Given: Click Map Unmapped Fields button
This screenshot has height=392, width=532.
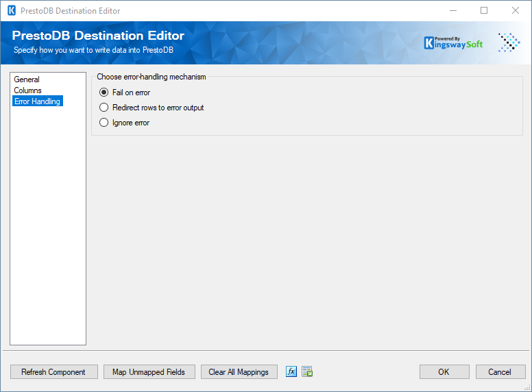Looking at the screenshot, I should point(149,372).
